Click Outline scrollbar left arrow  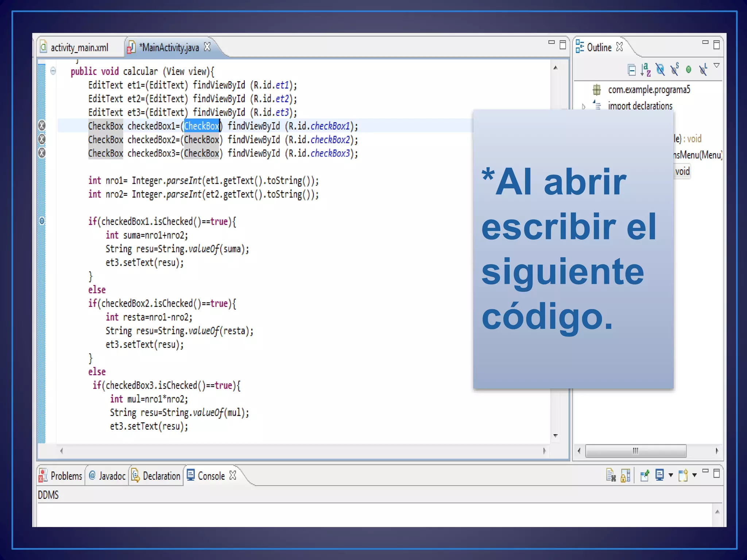pos(579,451)
